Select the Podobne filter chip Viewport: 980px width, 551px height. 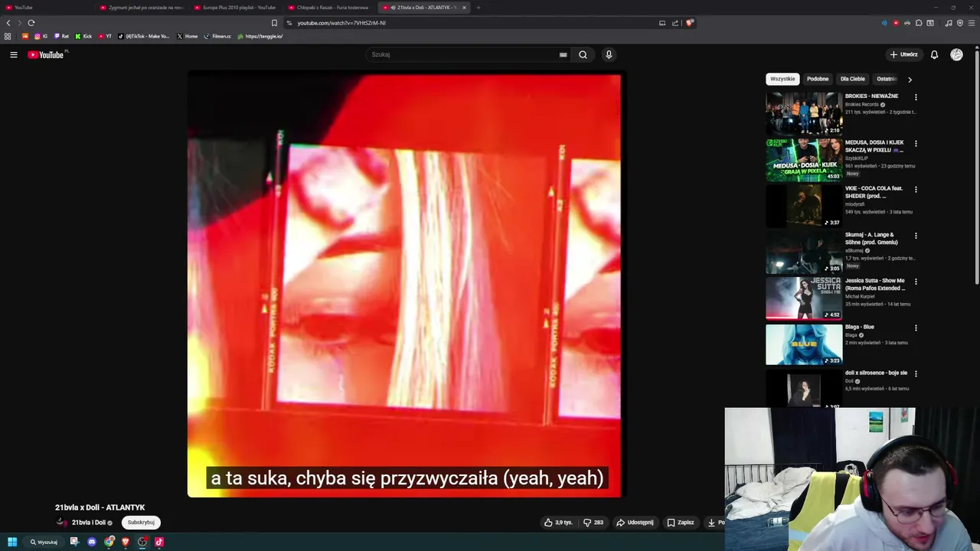pos(818,79)
